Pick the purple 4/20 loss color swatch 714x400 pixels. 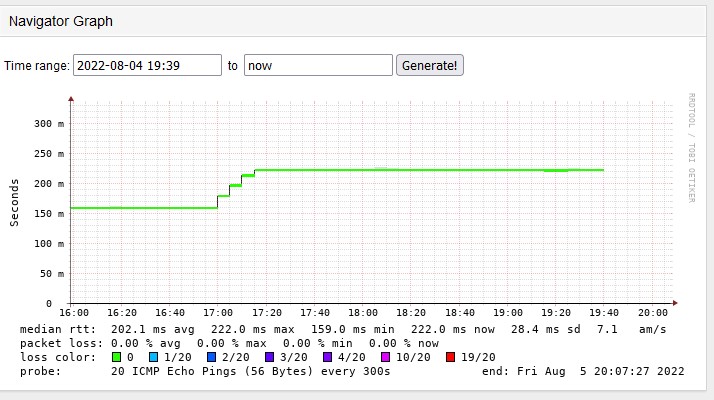pyautogui.click(x=327, y=356)
